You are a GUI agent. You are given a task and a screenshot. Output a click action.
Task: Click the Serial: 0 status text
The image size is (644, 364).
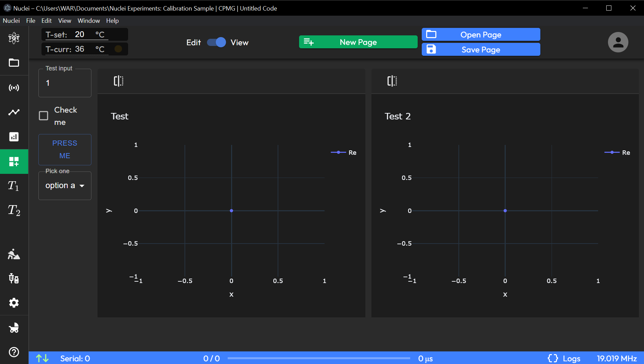pos(75,359)
